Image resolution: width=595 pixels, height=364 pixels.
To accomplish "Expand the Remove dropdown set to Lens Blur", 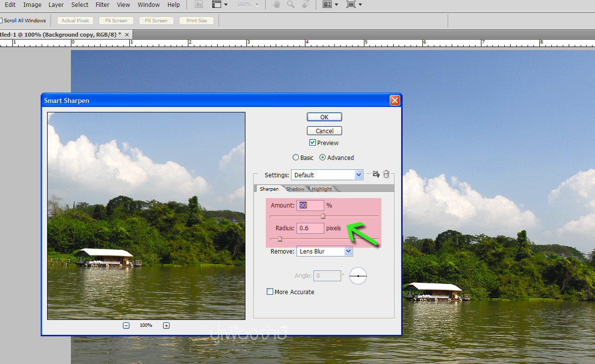I will click(x=324, y=251).
